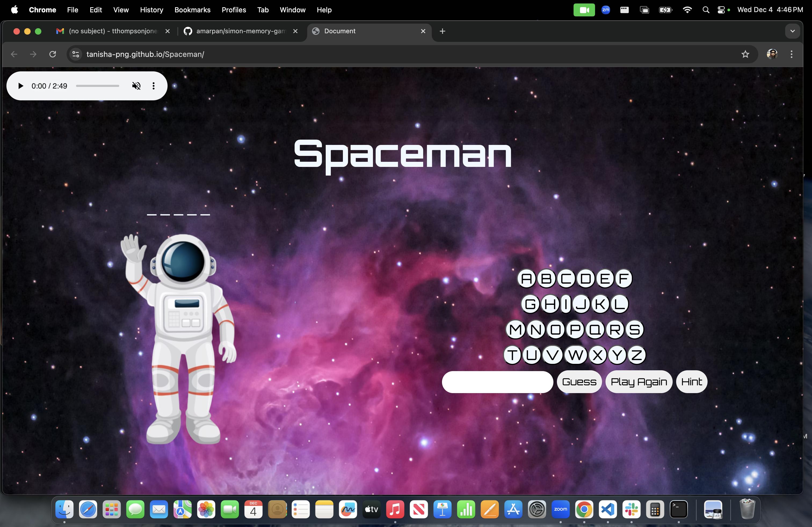Open the History menu
812x527 pixels.
tap(151, 10)
